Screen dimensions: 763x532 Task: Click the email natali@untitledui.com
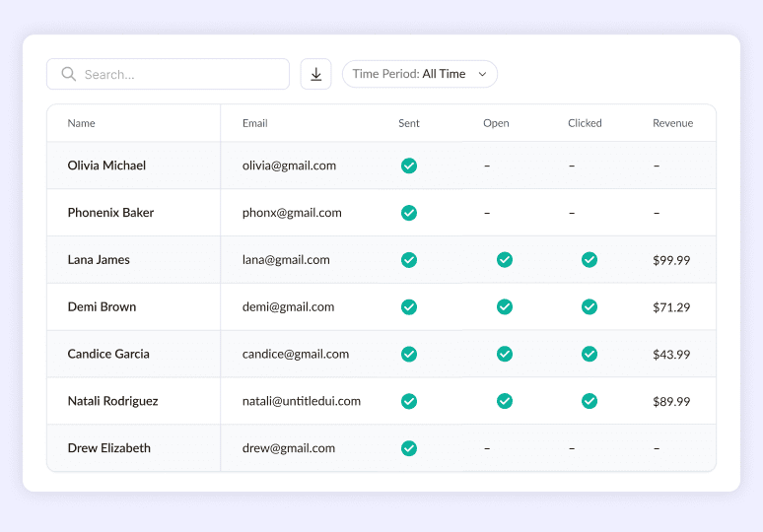coord(302,401)
